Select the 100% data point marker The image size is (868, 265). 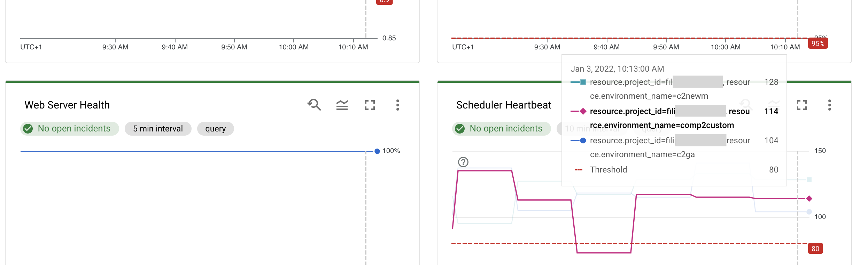pyautogui.click(x=377, y=151)
